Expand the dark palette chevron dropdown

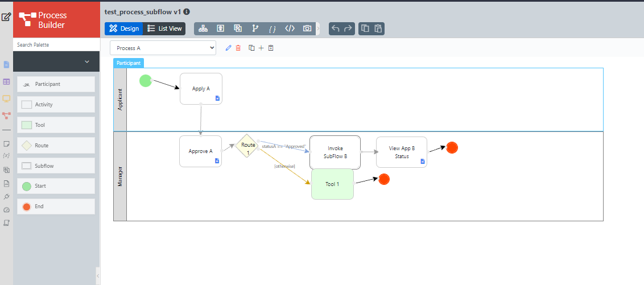[x=86, y=61]
